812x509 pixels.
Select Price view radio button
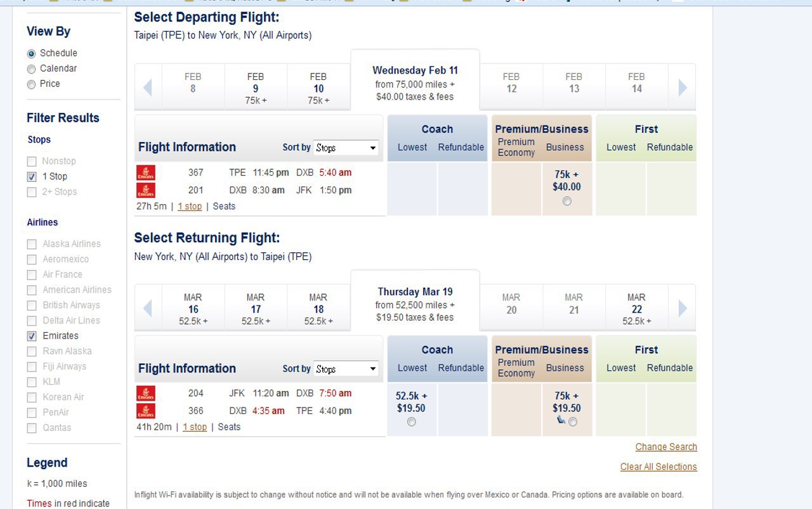tap(31, 84)
